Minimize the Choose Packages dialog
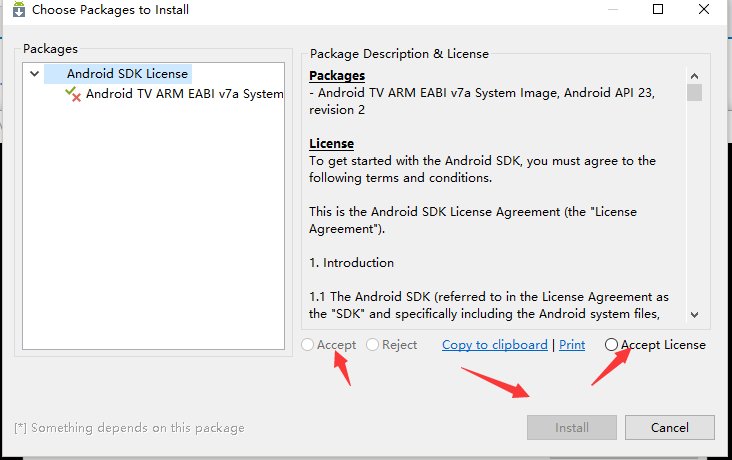The image size is (732, 460). [613, 9]
